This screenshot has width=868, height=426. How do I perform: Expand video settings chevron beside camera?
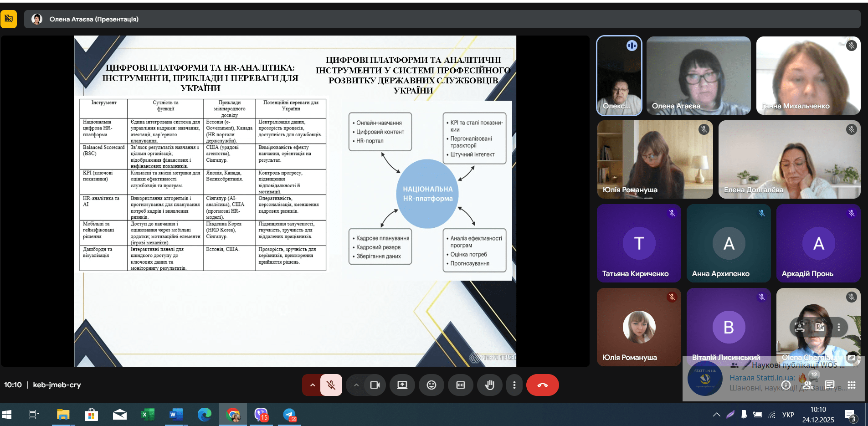[356, 385]
